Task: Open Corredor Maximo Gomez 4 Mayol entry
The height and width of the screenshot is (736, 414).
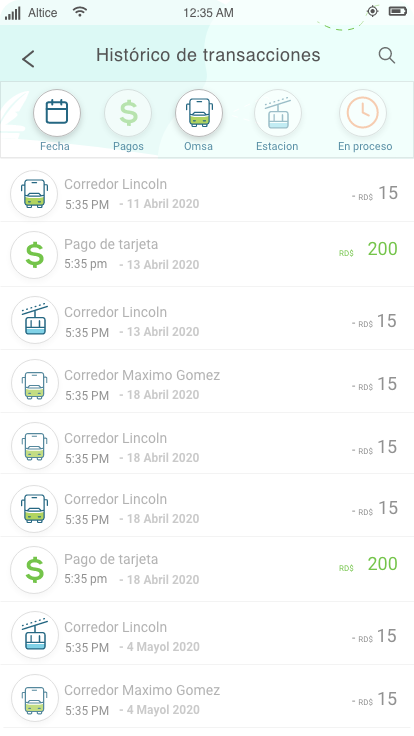Action: pyautogui.click(x=207, y=698)
